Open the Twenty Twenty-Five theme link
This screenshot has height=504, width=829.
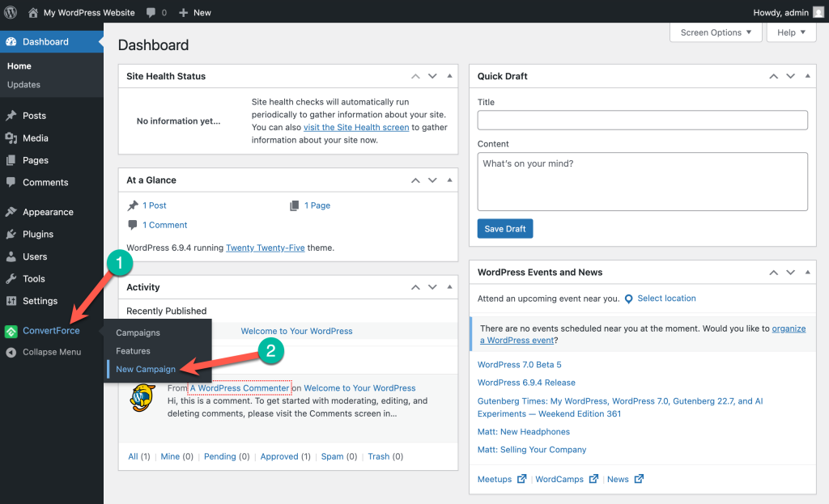pos(265,248)
